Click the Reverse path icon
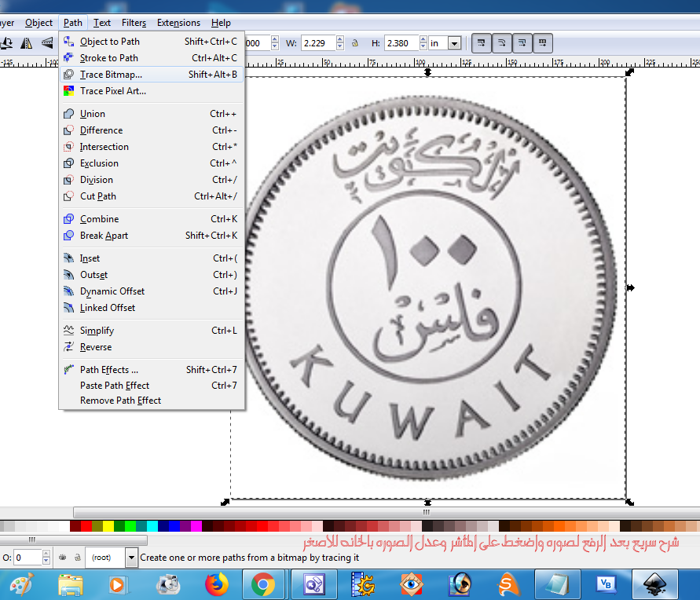This screenshot has height=600, width=700. coord(69,347)
